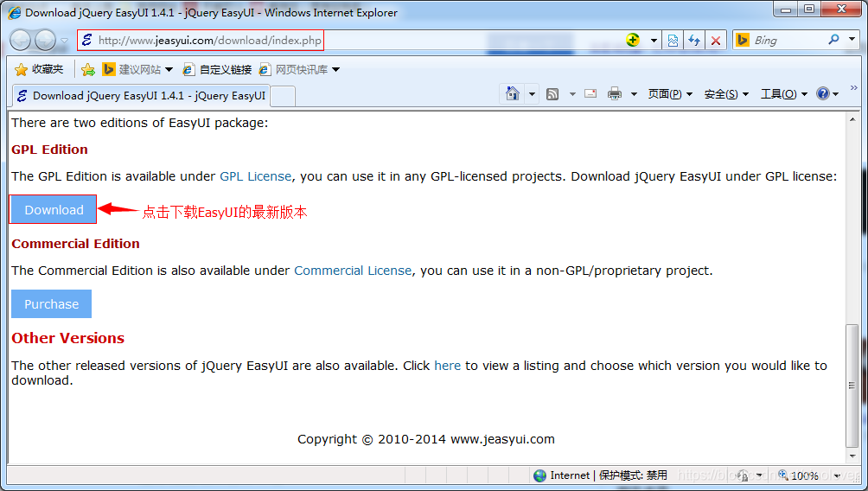Viewport: 868px width, 491px height.
Task: Click the EasyUI site icon in address bar
Action: (87, 40)
